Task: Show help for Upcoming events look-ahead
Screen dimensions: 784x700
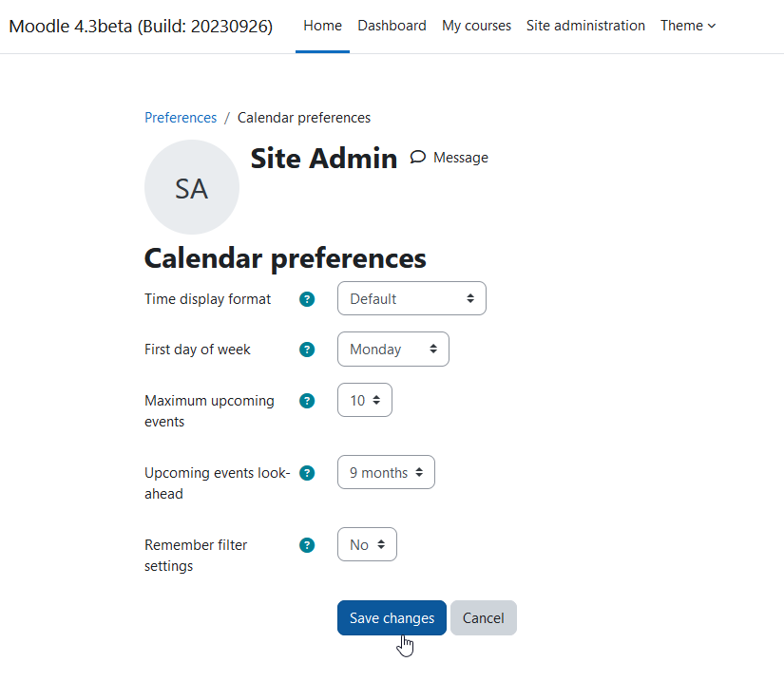Action: click(307, 473)
